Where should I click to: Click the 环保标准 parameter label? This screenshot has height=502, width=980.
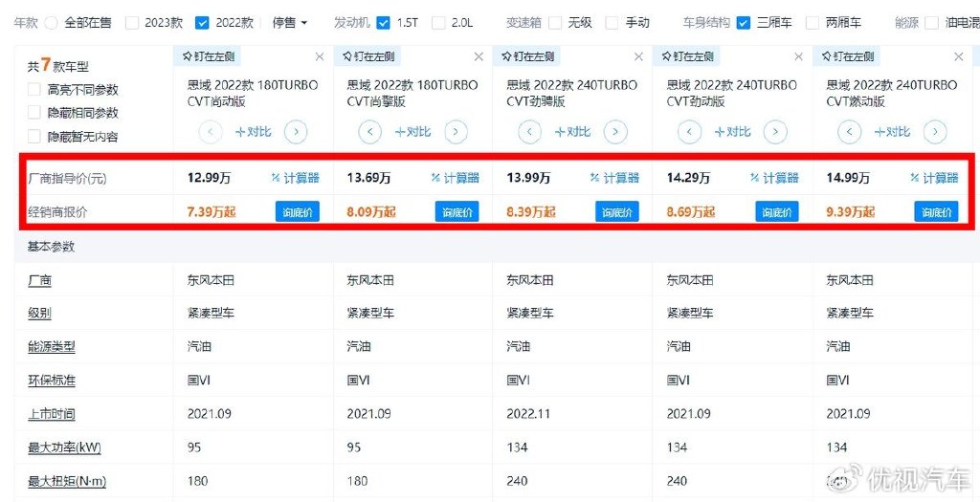(52, 381)
